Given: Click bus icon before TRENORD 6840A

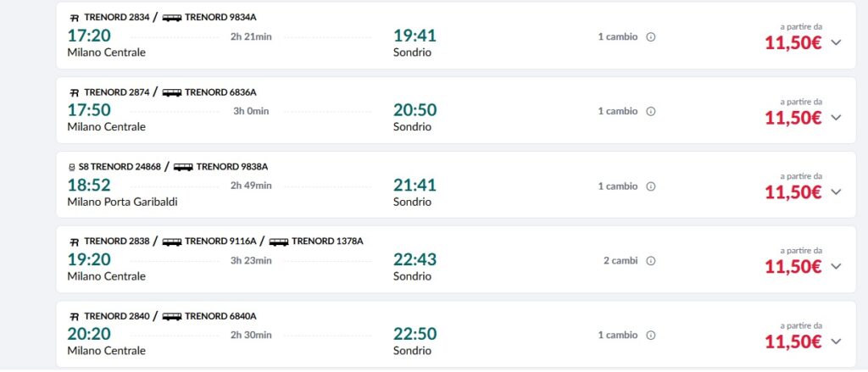Looking at the screenshot, I should coord(172,316).
